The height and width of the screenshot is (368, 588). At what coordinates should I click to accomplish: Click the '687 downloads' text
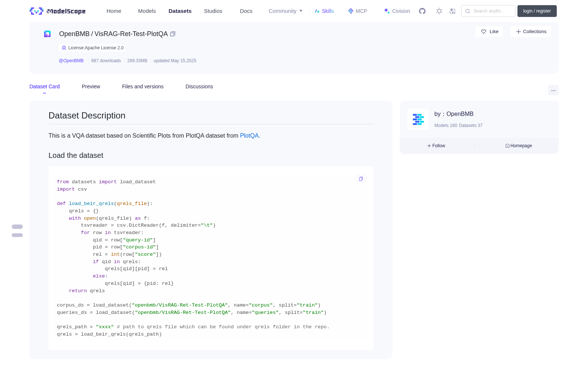click(106, 61)
